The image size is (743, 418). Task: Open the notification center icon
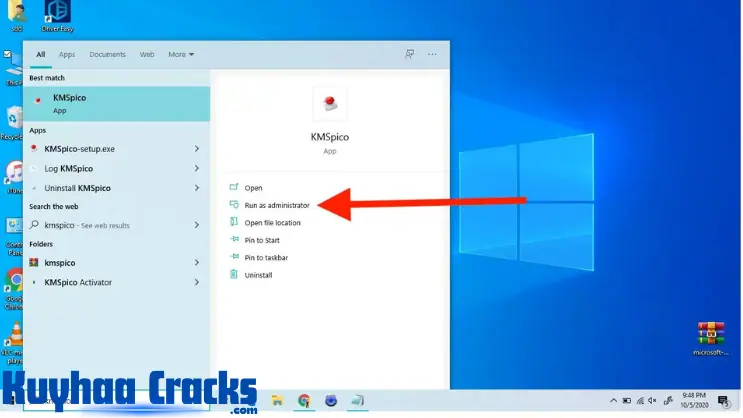pyautogui.click(x=723, y=400)
